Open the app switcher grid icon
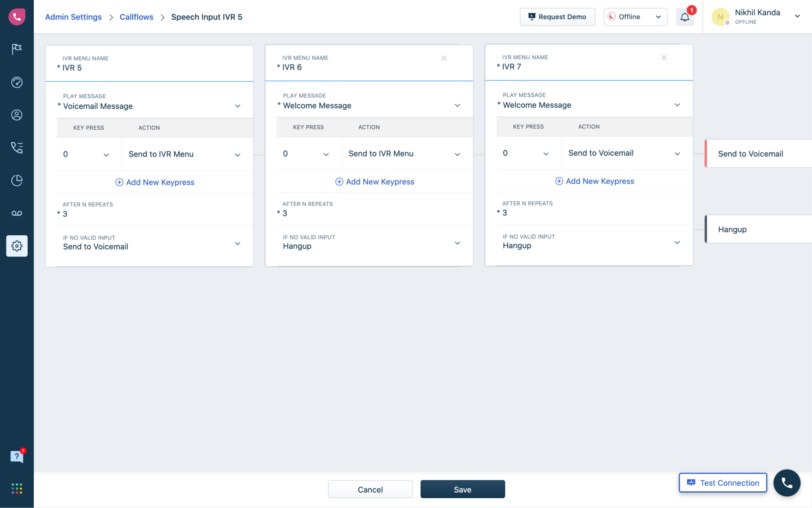812x508 pixels. (x=17, y=488)
